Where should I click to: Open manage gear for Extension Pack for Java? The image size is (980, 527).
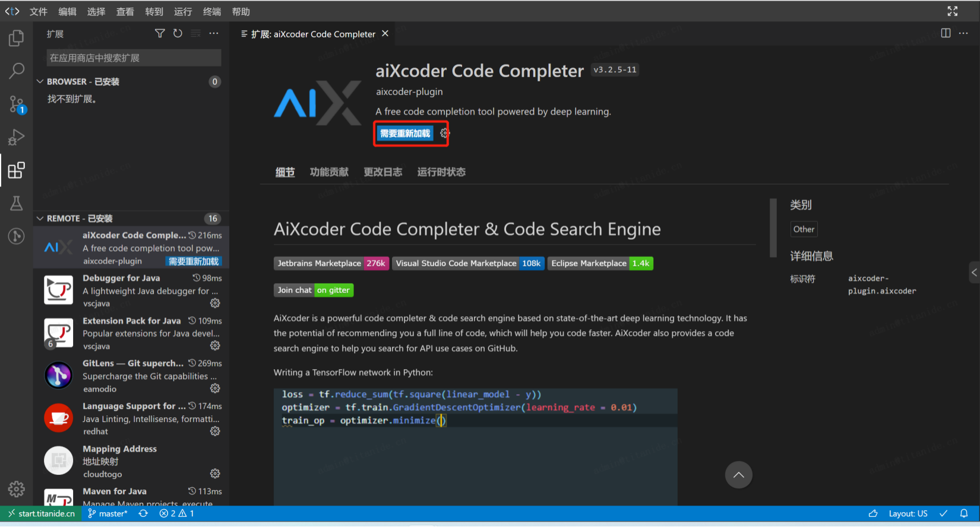click(x=215, y=345)
